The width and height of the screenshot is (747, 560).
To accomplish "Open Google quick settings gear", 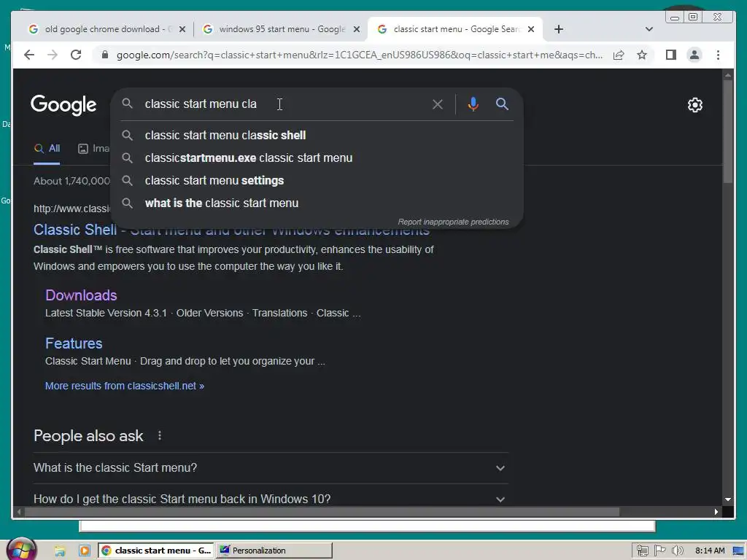I will (x=695, y=105).
